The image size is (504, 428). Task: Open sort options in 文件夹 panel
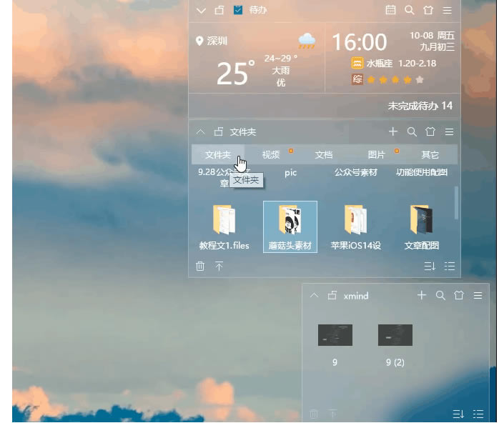coord(430,266)
